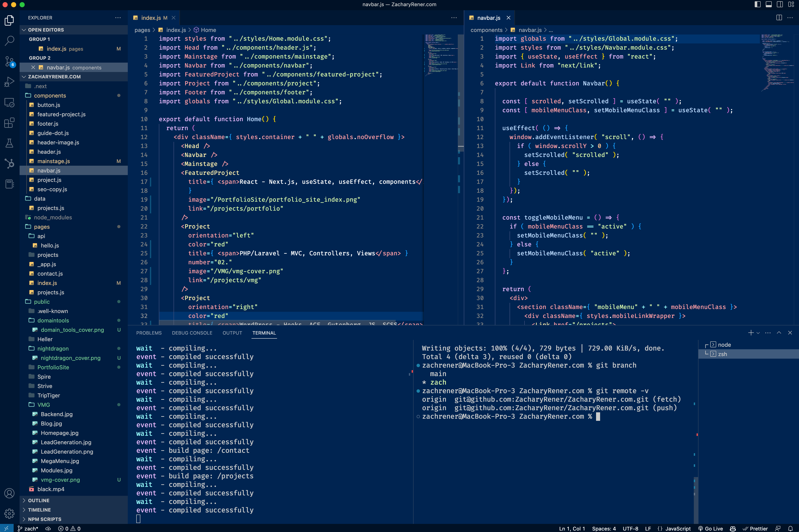The height and width of the screenshot is (532, 799).
Task: Open the Accounts menu icon
Action: 10,493
